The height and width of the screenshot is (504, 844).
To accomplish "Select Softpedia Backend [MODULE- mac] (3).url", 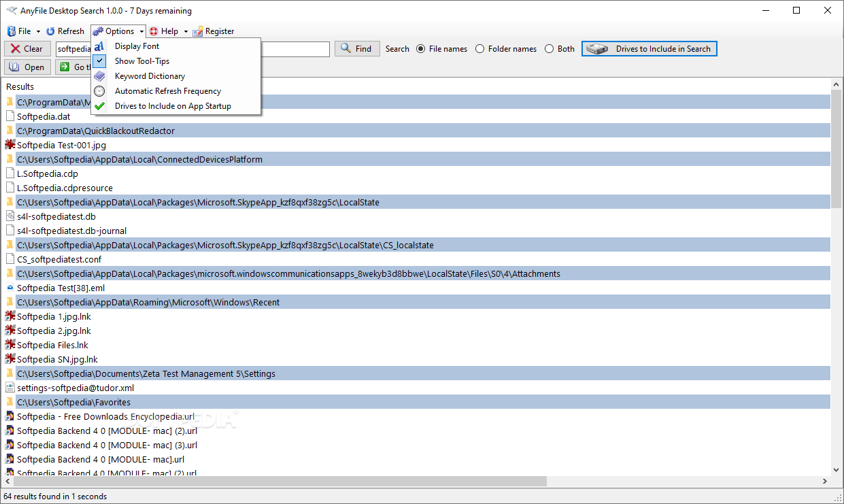I will 107,445.
